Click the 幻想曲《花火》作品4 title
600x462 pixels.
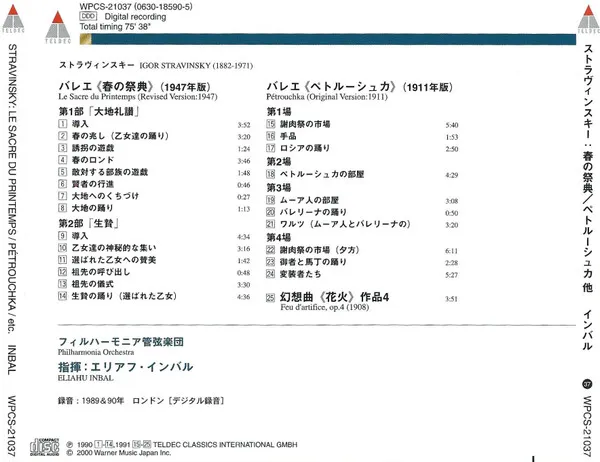pyautogui.click(x=334, y=297)
